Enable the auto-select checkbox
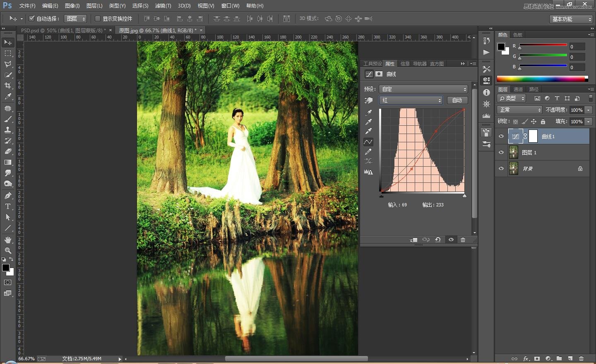This screenshot has height=364, width=596. point(31,19)
